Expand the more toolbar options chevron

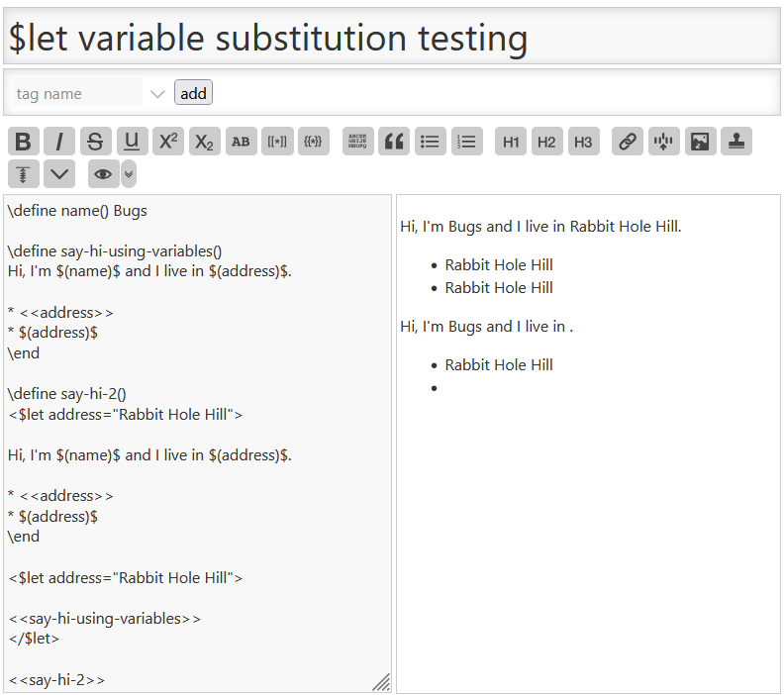59,174
